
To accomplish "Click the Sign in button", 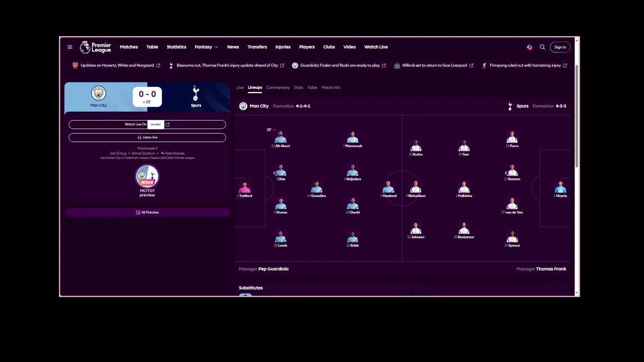I will [x=560, y=47].
